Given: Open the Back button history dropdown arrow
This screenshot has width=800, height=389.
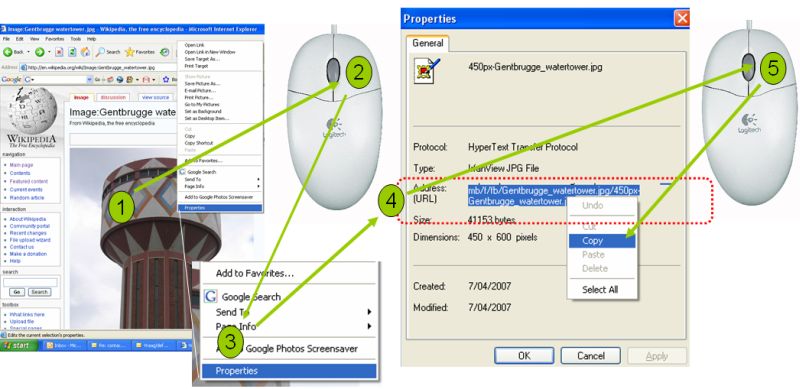Looking at the screenshot, I should pos(28,52).
